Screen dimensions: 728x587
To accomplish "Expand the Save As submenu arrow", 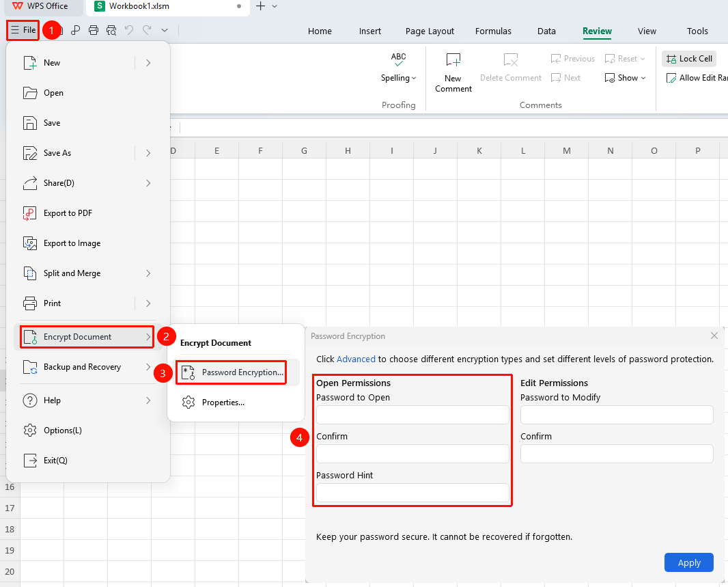I will pyautogui.click(x=148, y=153).
